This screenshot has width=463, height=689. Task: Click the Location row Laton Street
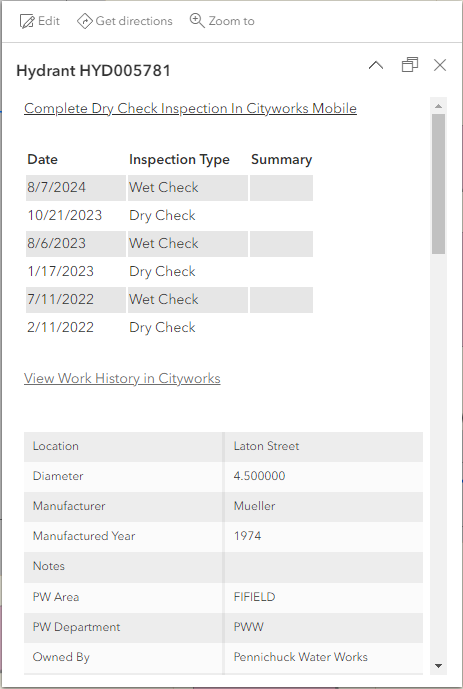[x=224, y=446]
